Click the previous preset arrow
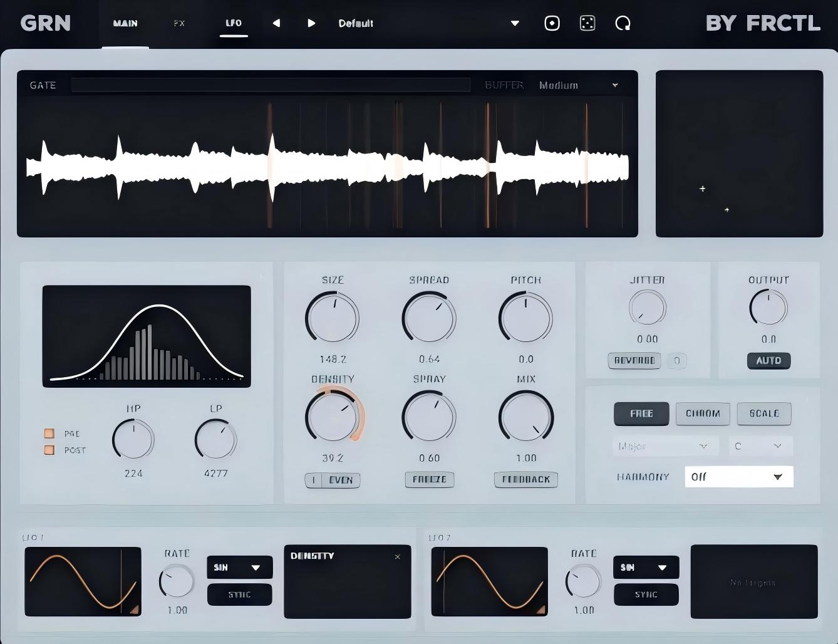 [276, 23]
